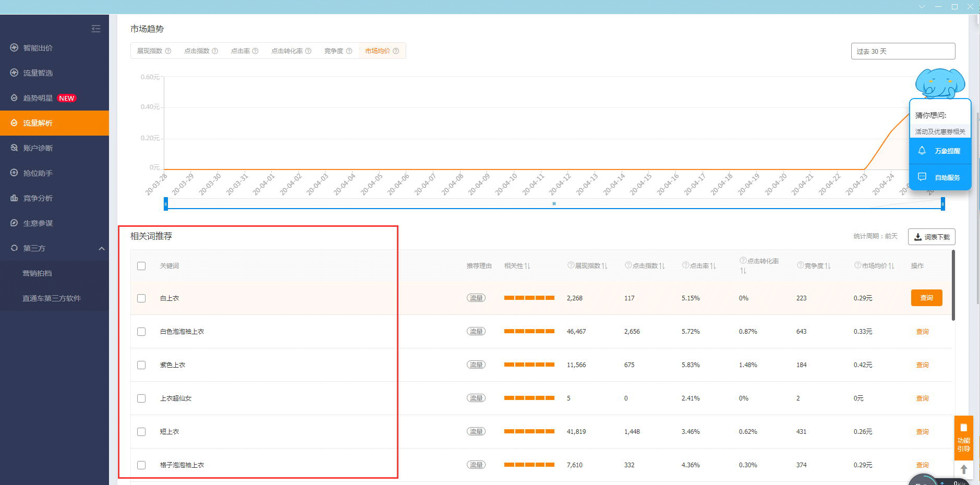
Task: Collapse the 第三方 sidebar section
Action: 102,248
